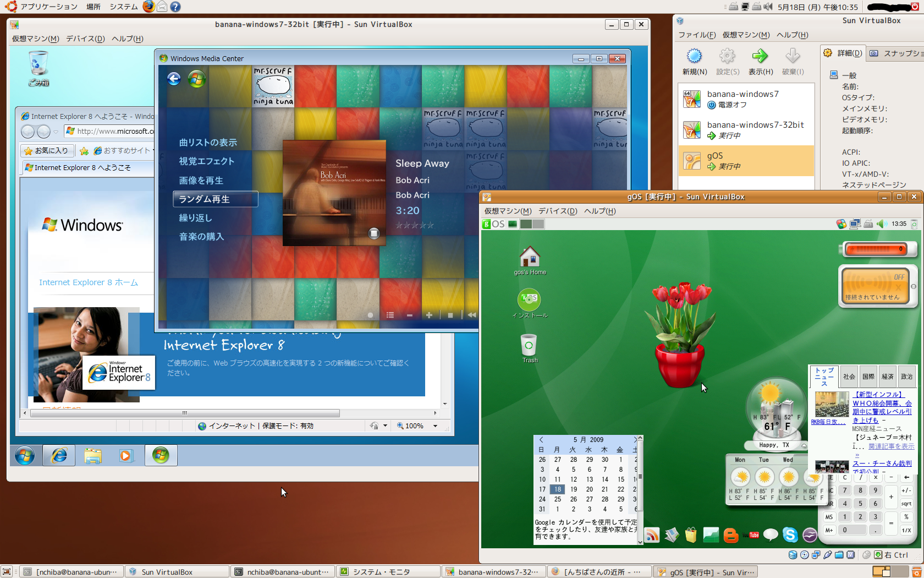
Task: Click 曲リストの表示 in Media Center
Action: tap(208, 143)
